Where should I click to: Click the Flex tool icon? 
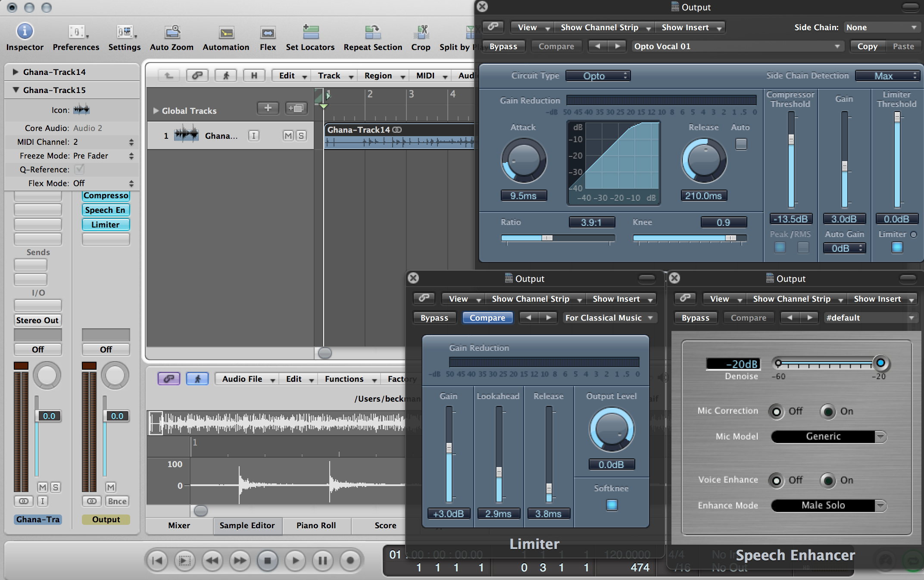coord(268,33)
